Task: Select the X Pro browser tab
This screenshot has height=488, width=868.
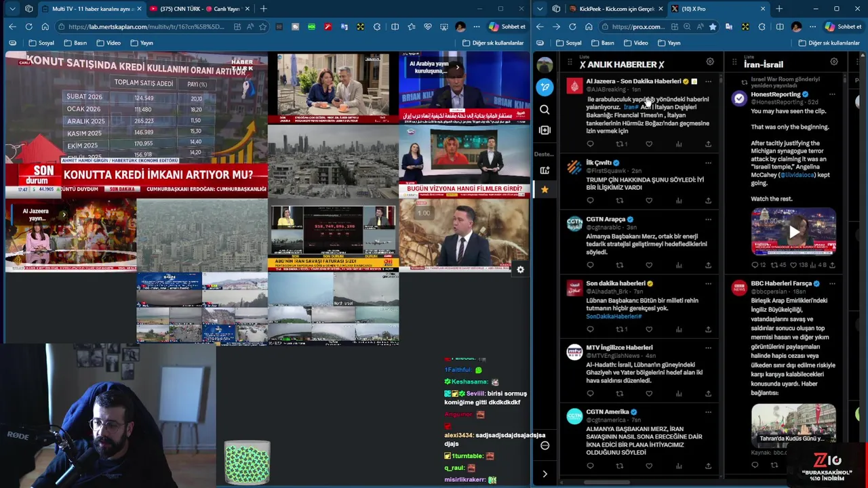Action: 717,9
